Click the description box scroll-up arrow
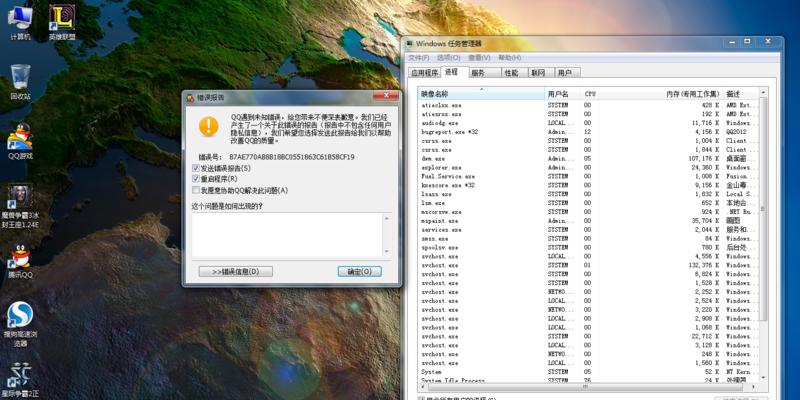The image size is (800, 400). point(386,218)
